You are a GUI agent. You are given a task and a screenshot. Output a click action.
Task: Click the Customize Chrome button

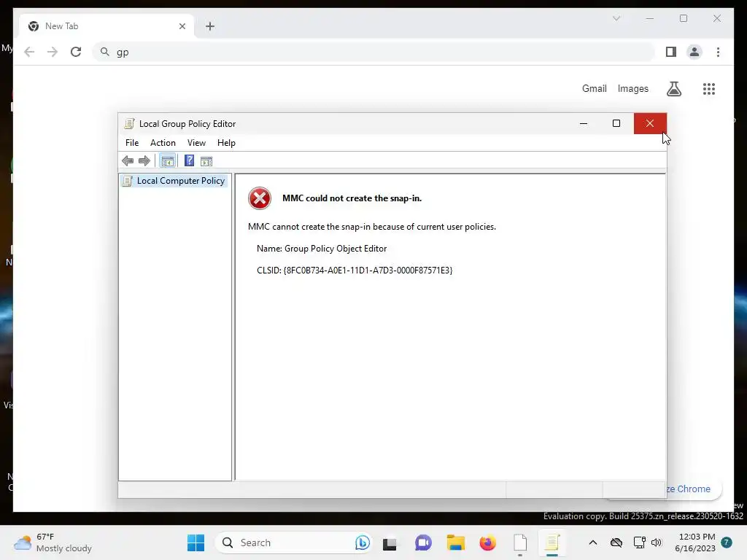pos(694,489)
